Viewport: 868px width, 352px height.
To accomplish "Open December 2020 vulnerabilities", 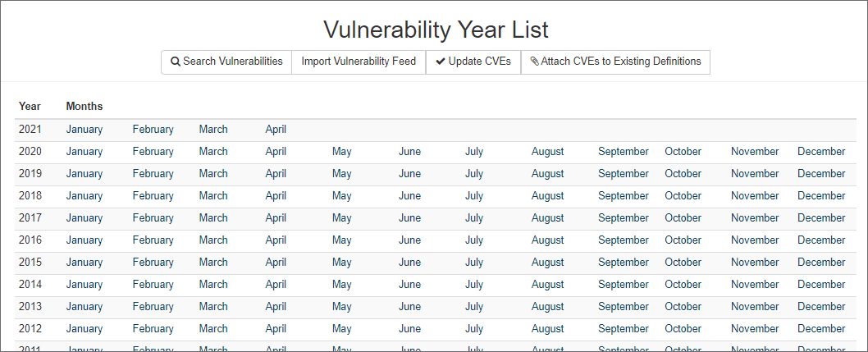I will click(x=821, y=152).
